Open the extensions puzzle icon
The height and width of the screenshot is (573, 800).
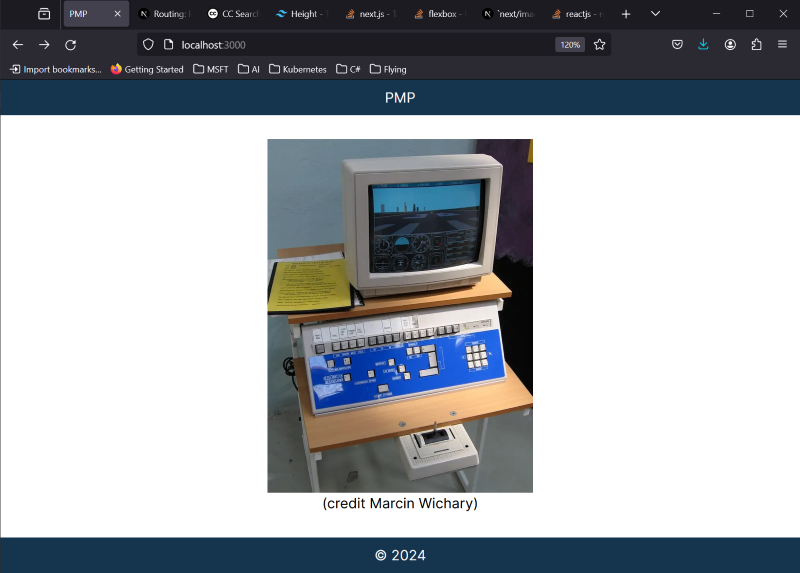point(756,45)
